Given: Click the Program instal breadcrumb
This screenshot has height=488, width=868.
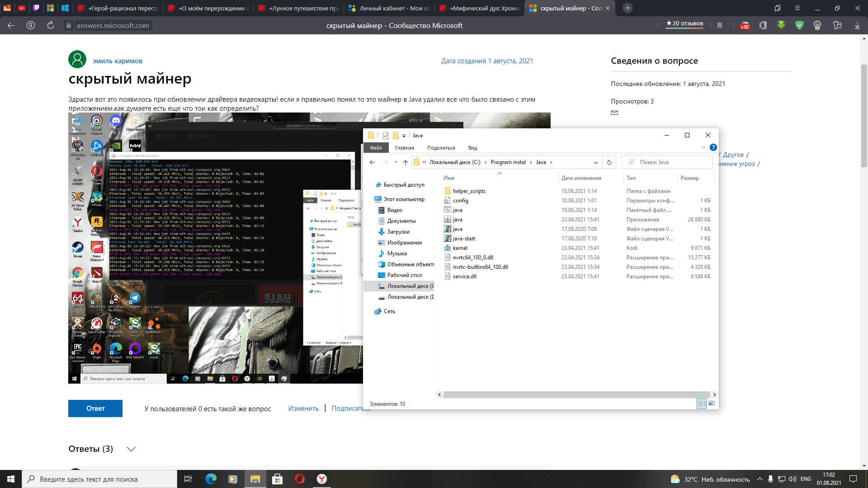Looking at the screenshot, I should (x=508, y=162).
